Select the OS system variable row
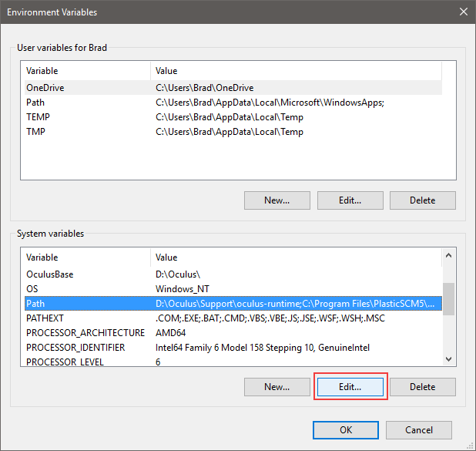This screenshot has height=451, width=476. click(233, 288)
